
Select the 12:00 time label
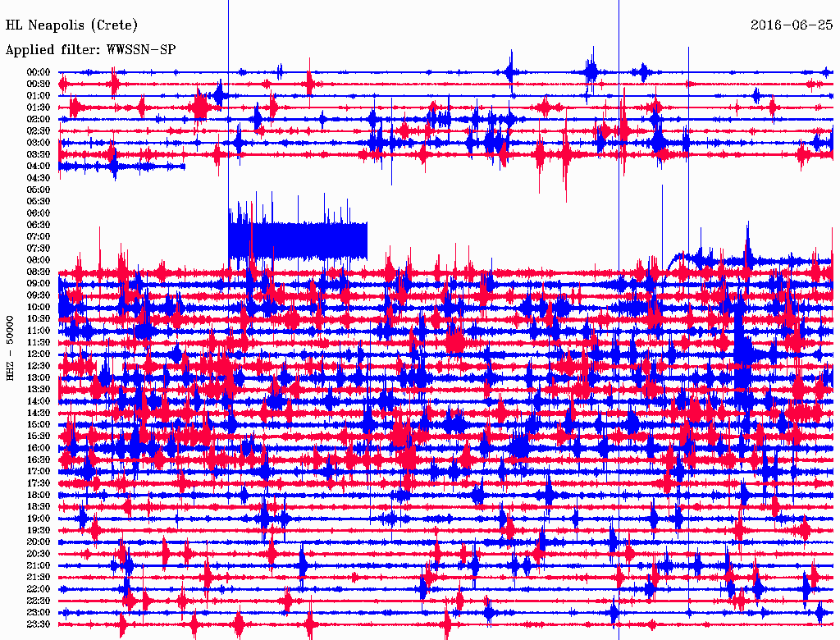coord(39,354)
